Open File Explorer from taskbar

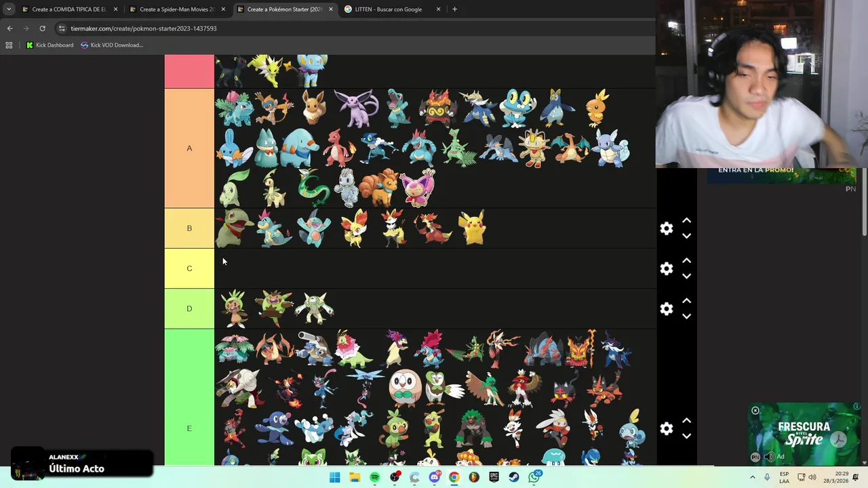[355, 477]
